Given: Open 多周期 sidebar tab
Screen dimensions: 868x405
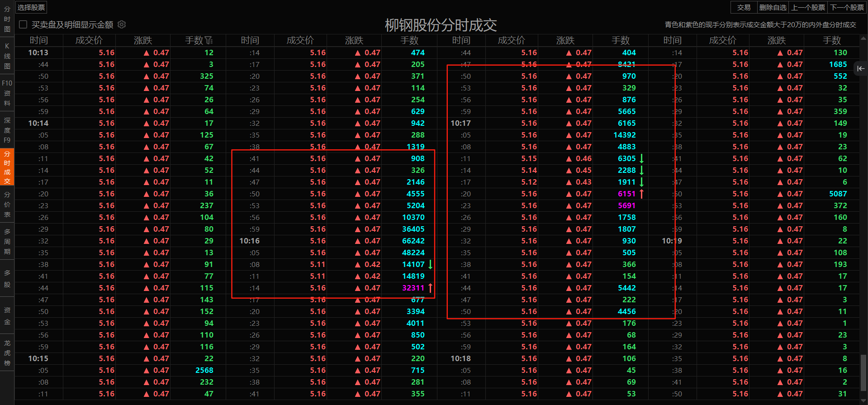Looking at the screenshot, I should 7,242.
